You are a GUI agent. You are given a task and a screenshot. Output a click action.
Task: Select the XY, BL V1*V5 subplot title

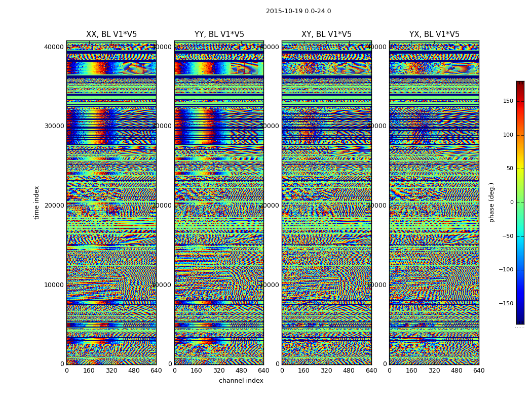click(326, 34)
